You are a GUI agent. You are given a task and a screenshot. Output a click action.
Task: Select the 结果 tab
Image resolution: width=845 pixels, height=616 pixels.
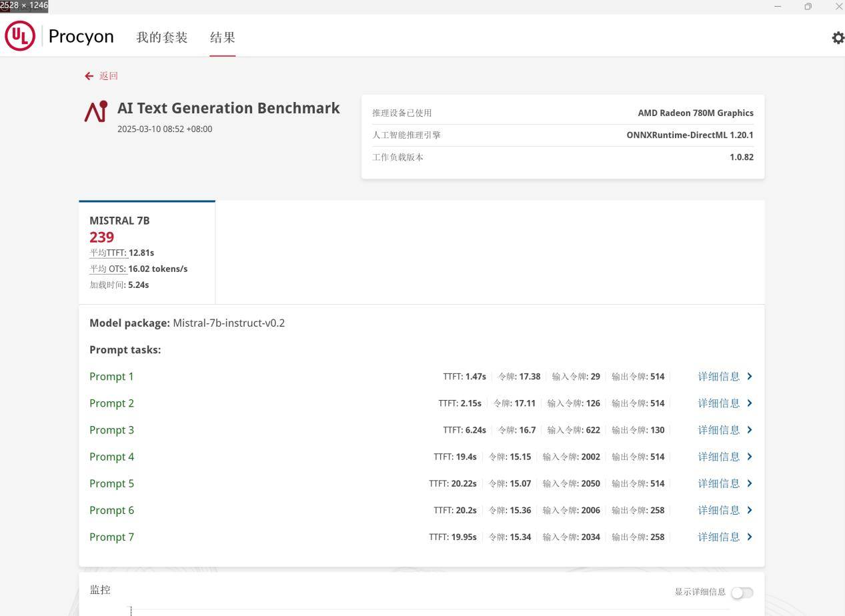[222, 37]
